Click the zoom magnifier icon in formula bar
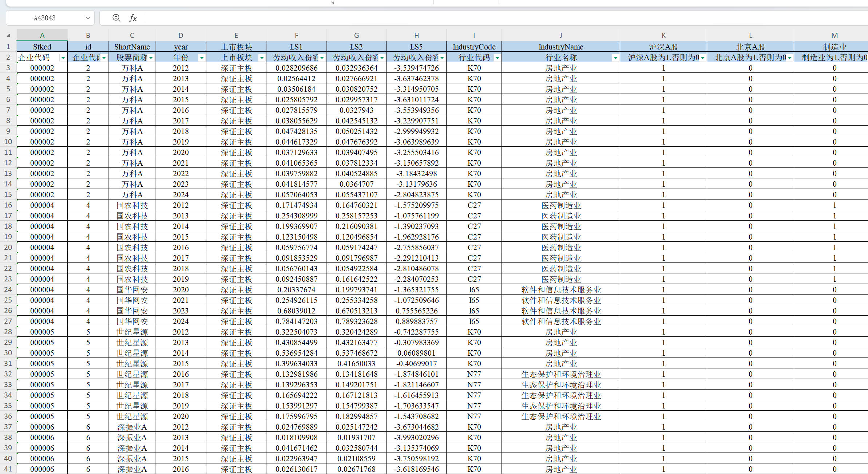868x474 pixels. 116,18
